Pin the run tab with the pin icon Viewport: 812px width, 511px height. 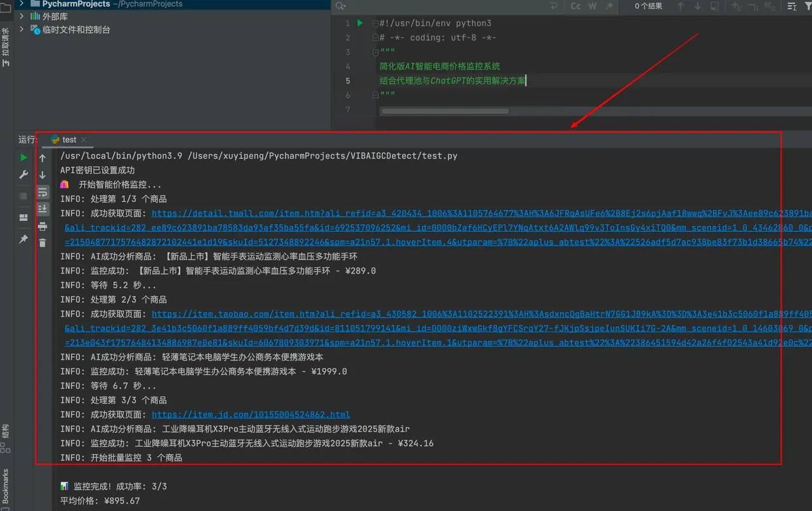23,239
